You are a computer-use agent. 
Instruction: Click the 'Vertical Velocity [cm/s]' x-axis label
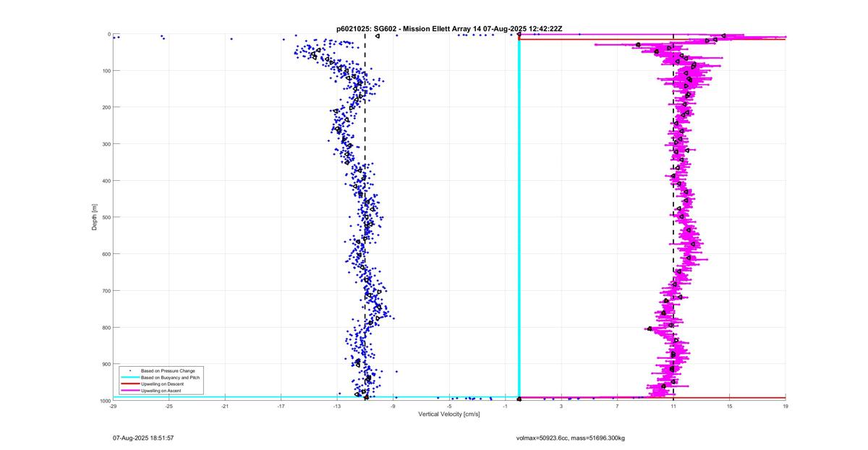pyautogui.click(x=449, y=414)
